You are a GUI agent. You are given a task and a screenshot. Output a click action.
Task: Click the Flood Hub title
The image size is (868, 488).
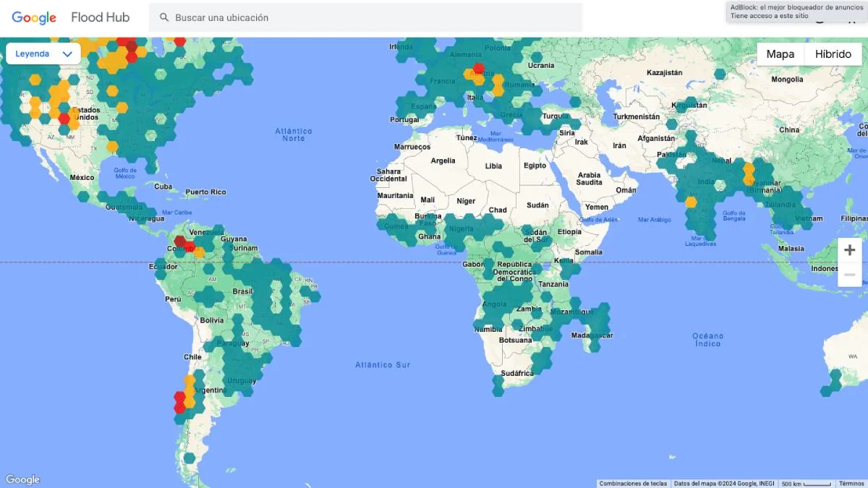click(100, 17)
